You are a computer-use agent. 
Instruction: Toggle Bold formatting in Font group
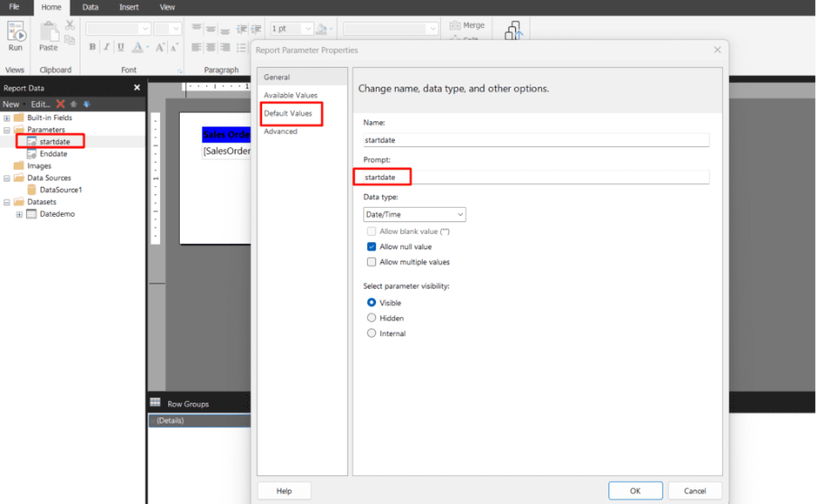[x=92, y=47]
